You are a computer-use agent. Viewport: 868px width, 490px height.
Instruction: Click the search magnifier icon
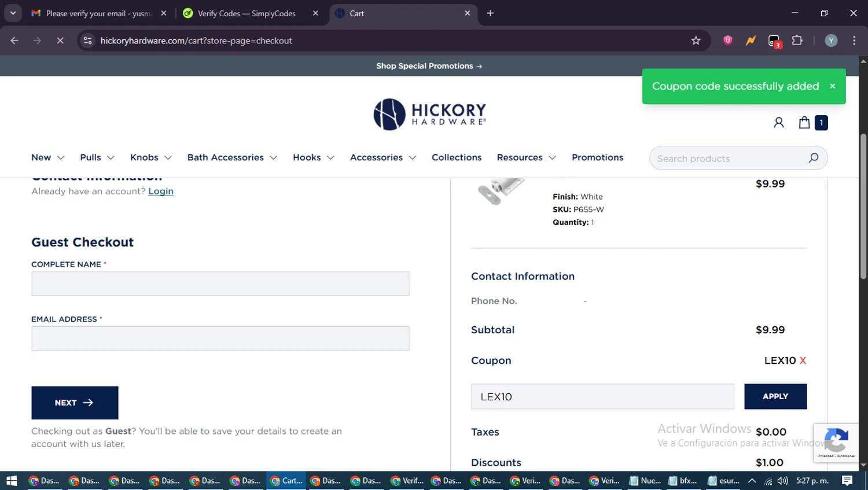coord(813,158)
